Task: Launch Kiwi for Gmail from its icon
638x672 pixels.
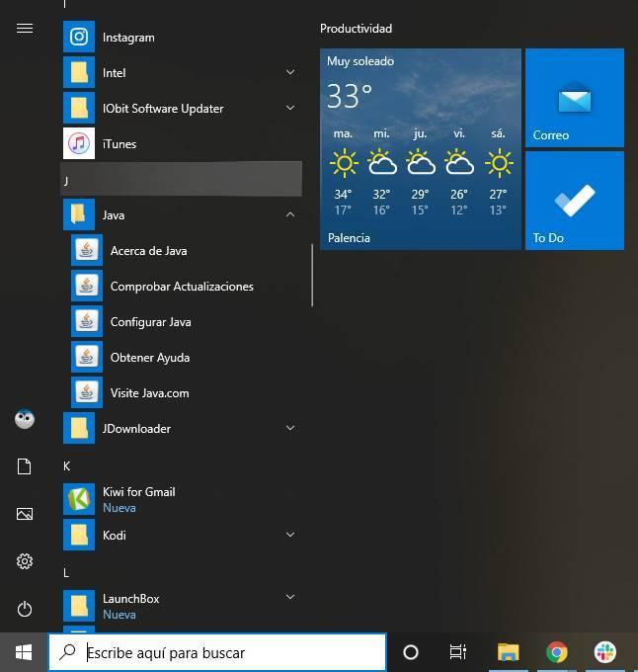Action: point(79,499)
